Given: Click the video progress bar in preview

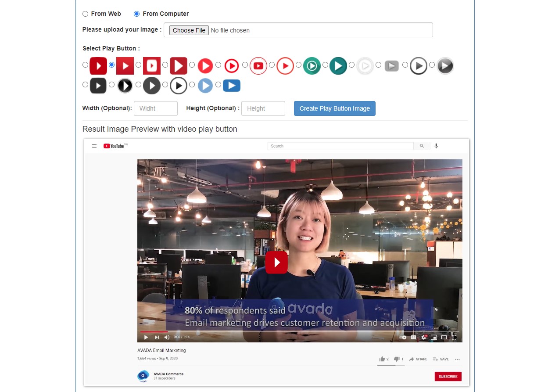Looking at the screenshot, I should (x=298, y=331).
